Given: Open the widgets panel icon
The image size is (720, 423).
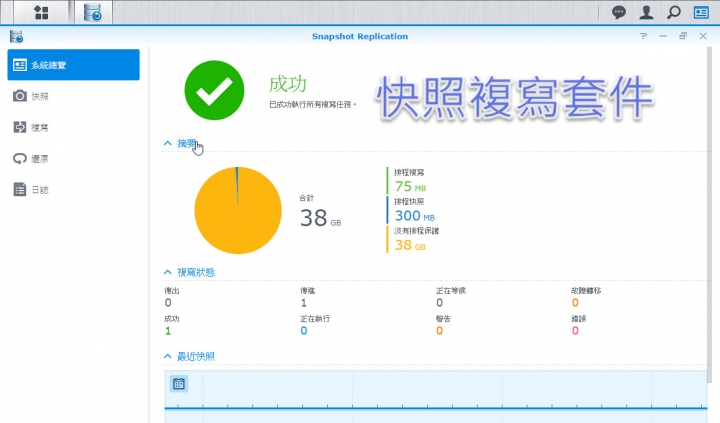Looking at the screenshot, I should point(701,12).
